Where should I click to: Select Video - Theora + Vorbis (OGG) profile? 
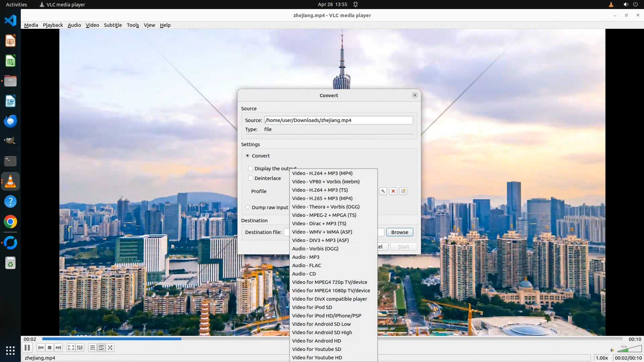(x=326, y=207)
